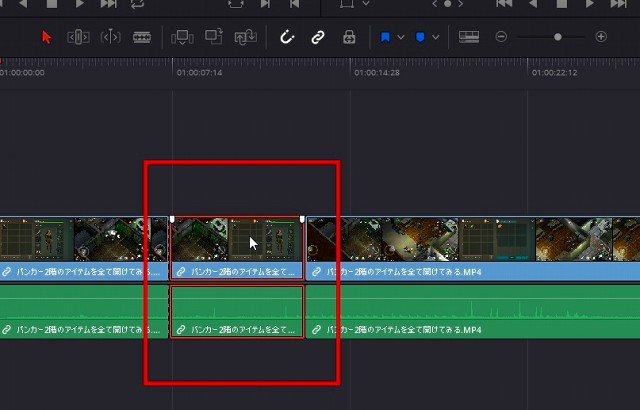
Task: Open the flag color dropdown arrow
Action: [401, 37]
